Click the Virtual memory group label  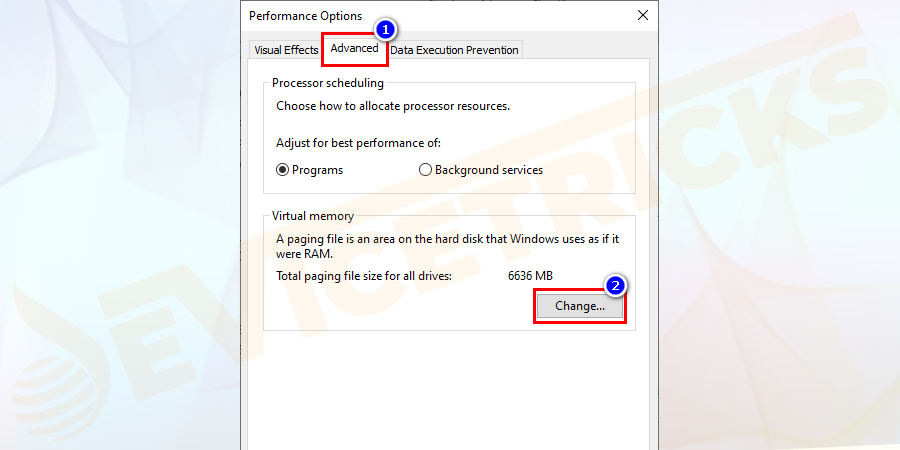pos(312,216)
